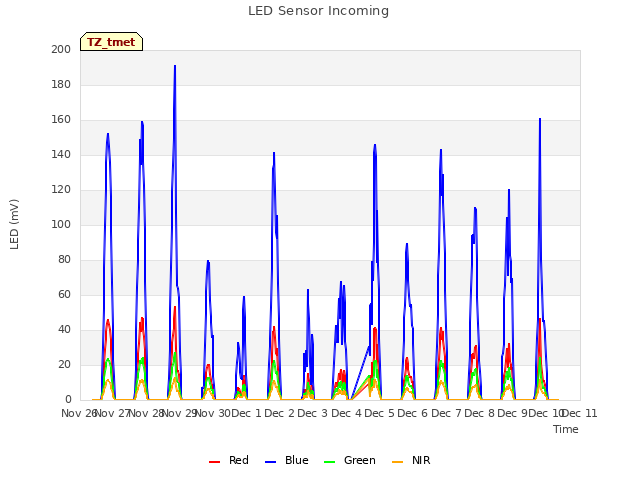Toggle the NIR series legend entry
Viewport: 640px width, 480px height.
point(411,460)
